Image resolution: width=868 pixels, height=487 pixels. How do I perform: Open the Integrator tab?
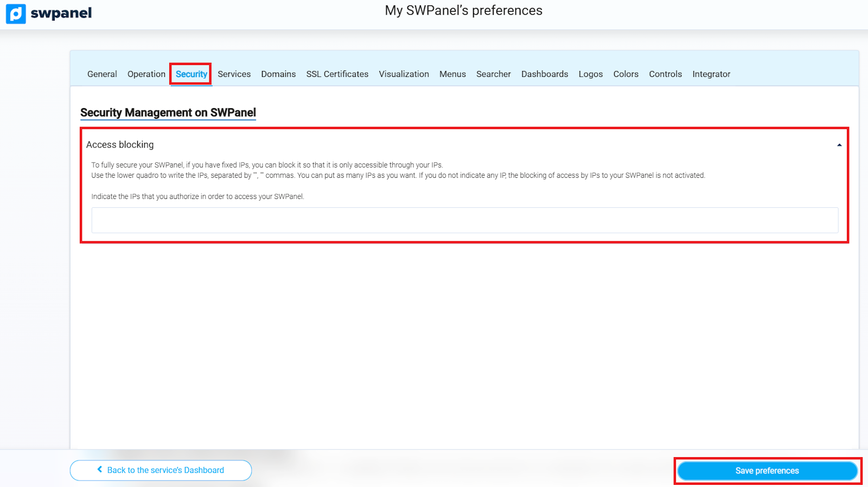coord(711,74)
